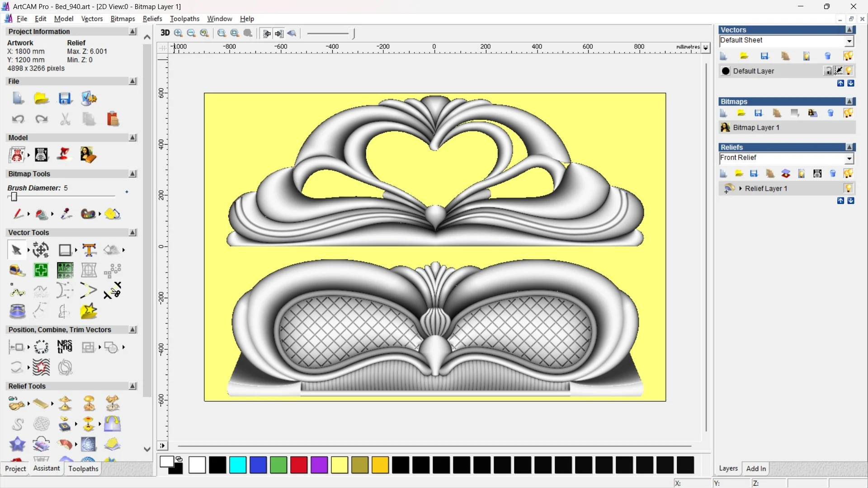Select the vector Select arrow tool
This screenshot has height=488, width=868.
16,250
